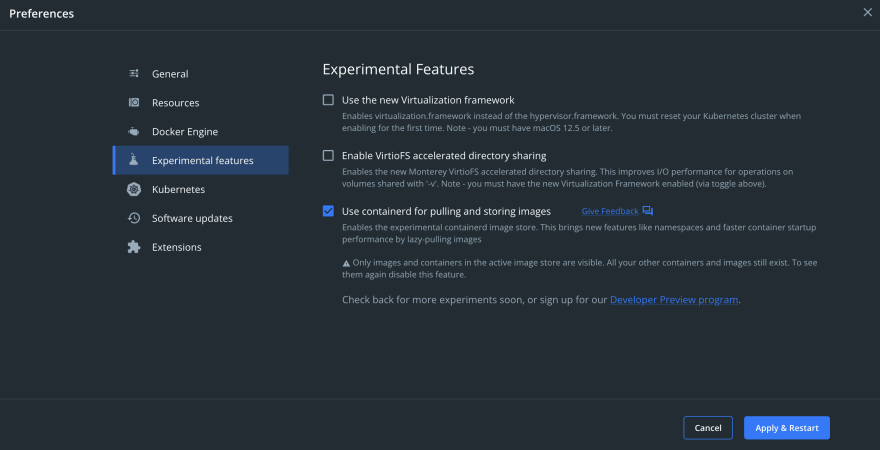Open the Developer Preview program link

click(x=674, y=300)
